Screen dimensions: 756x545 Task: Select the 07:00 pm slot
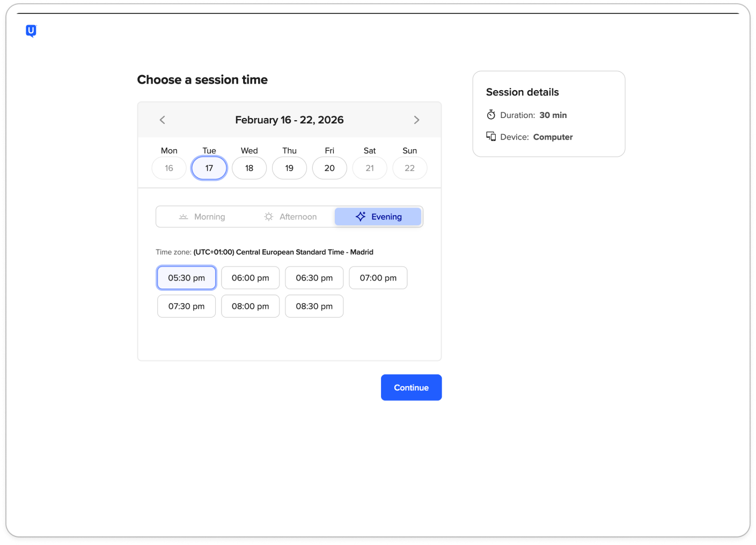(x=378, y=278)
